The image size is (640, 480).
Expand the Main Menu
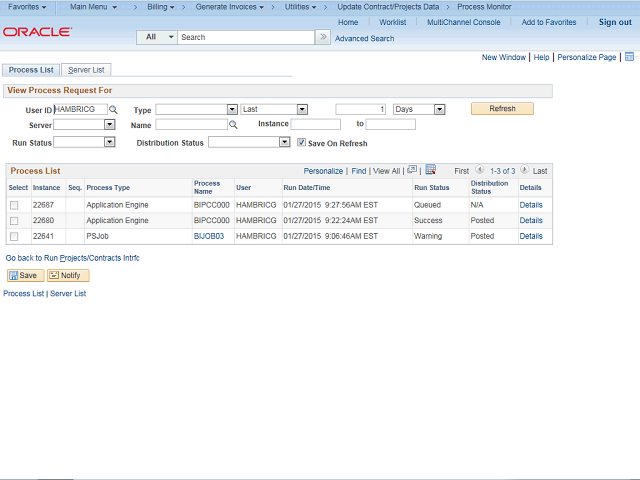coord(93,7)
